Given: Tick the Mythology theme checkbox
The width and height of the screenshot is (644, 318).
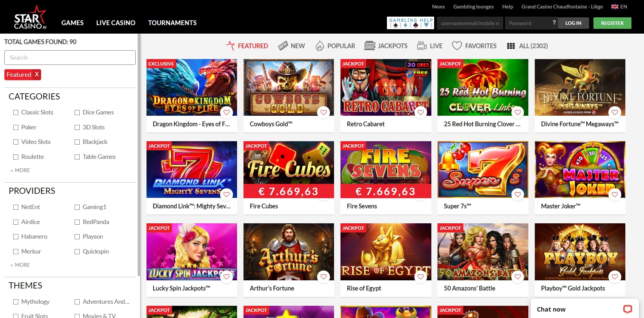Looking at the screenshot, I should click(x=16, y=302).
